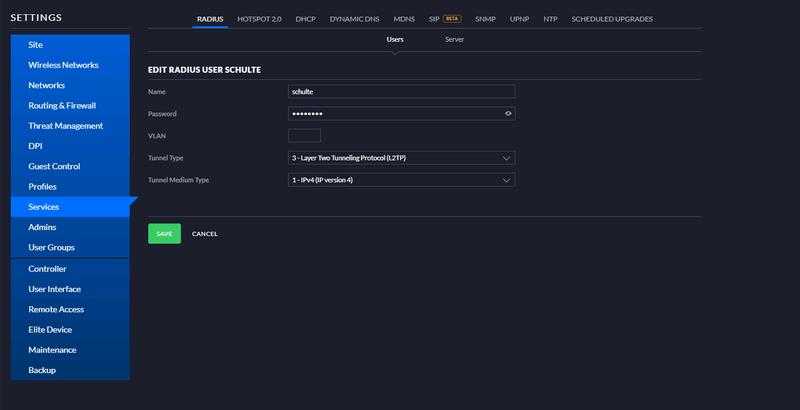This screenshot has width=800, height=410.
Task: Select the Users sub-tab
Action: click(395, 39)
